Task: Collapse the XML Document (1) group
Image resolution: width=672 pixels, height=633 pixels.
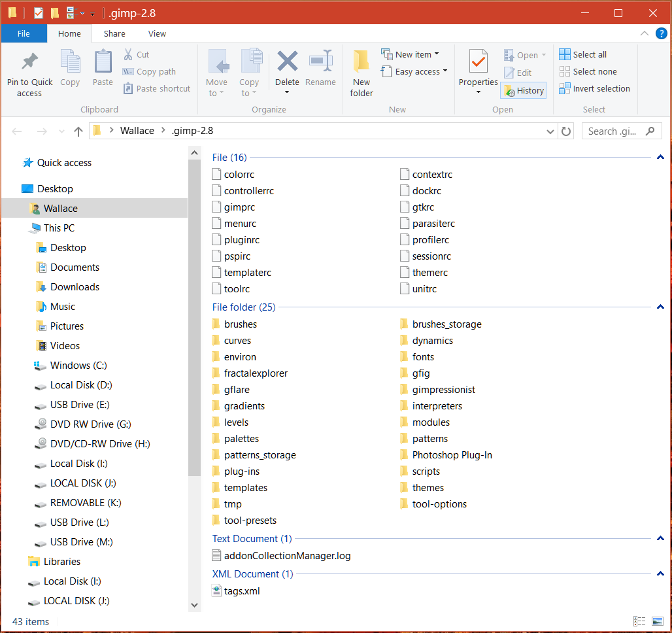Action: (x=660, y=573)
